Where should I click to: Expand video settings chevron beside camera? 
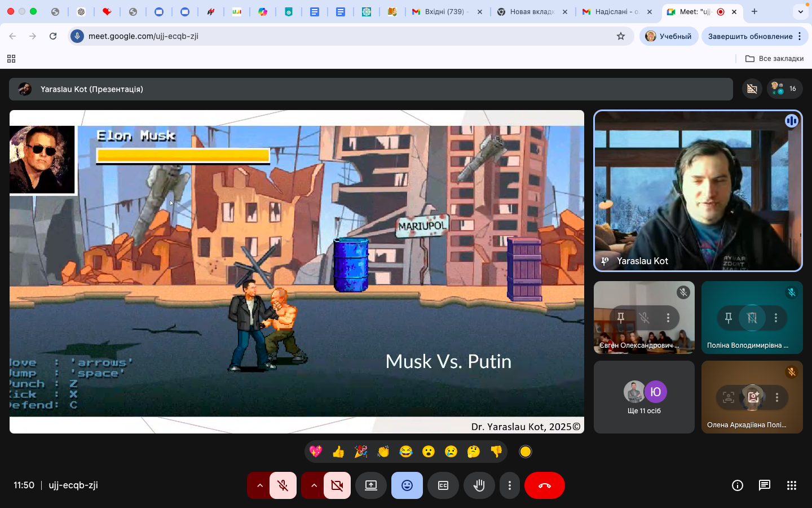[x=314, y=485]
